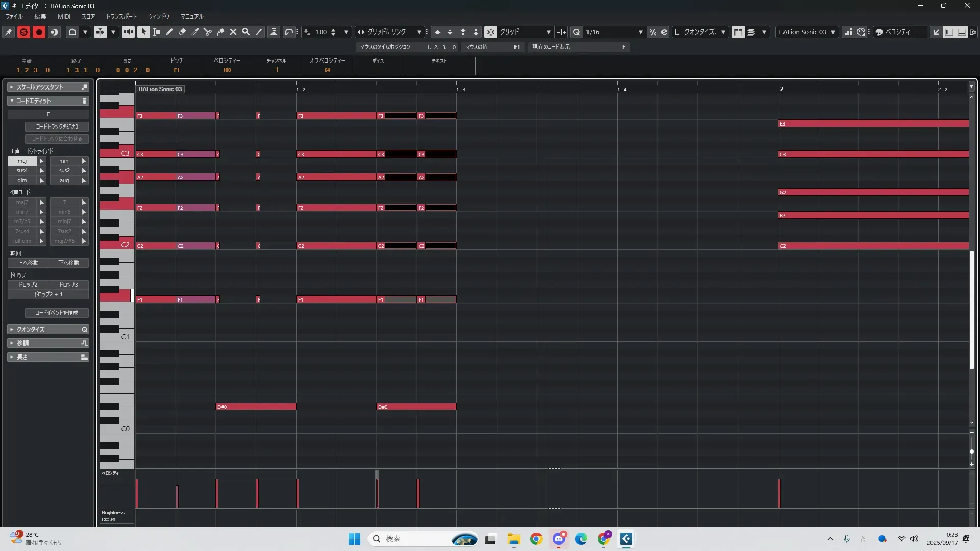
Task: Click the Trim tool icon
Action: point(195,32)
